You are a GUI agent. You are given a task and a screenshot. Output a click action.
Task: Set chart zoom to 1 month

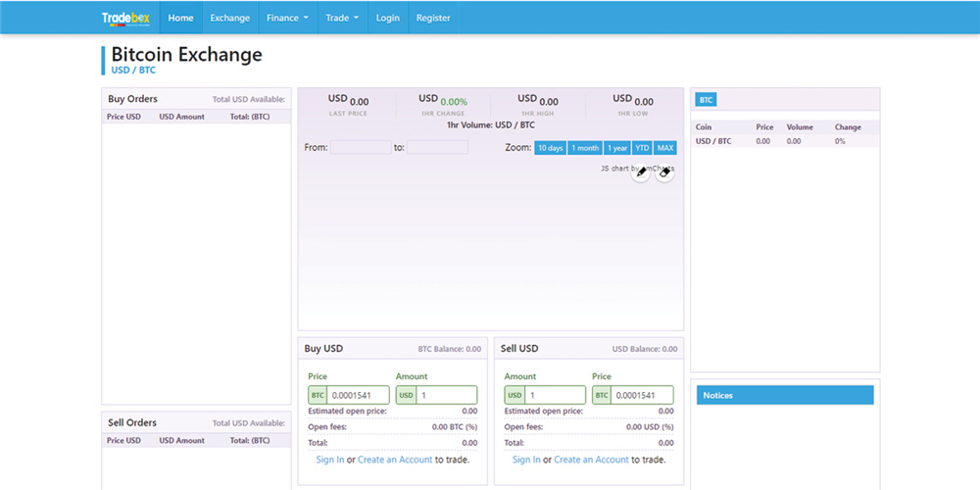585,148
